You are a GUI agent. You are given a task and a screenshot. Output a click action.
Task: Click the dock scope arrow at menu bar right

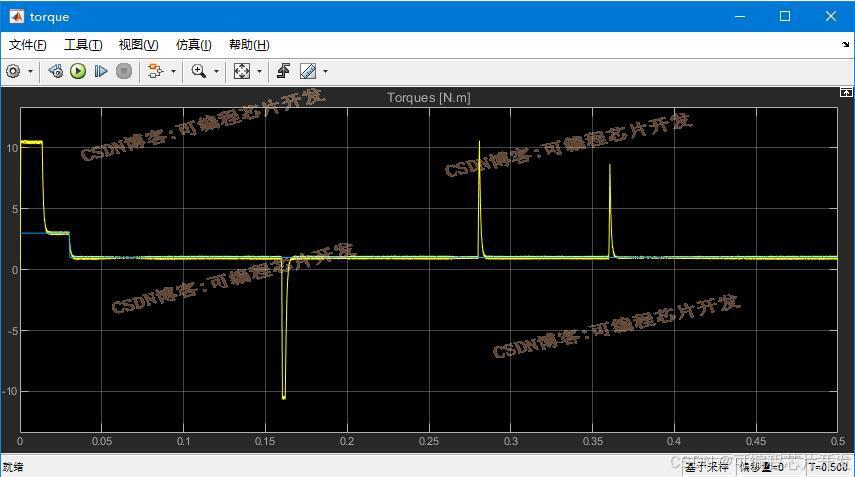tap(845, 45)
